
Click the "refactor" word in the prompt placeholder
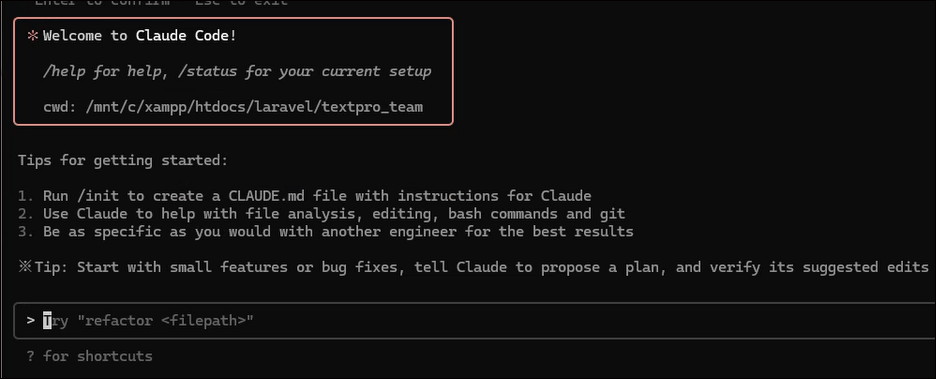[119, 321]
